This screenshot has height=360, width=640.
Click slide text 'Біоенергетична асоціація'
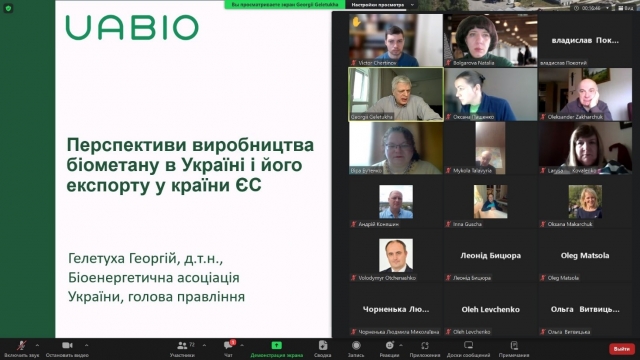pos(154,278)
